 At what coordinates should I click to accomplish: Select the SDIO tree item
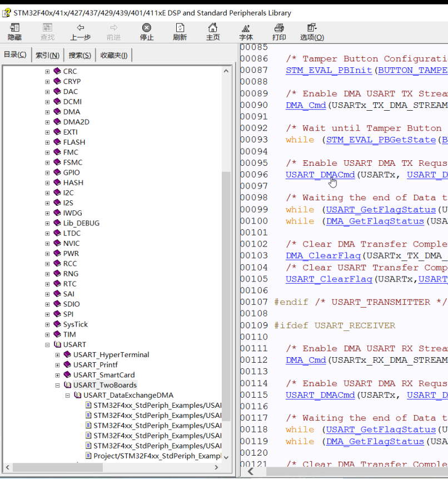point(71,304)
